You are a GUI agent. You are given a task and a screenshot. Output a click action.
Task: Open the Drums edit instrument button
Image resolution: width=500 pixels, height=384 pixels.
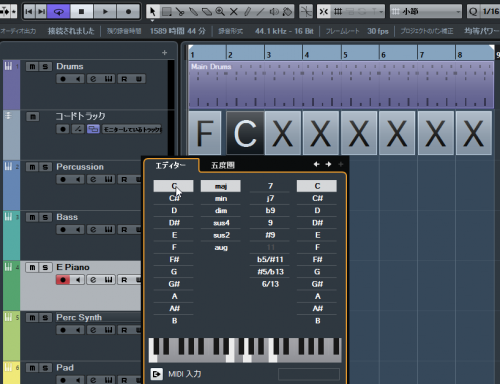108,79
